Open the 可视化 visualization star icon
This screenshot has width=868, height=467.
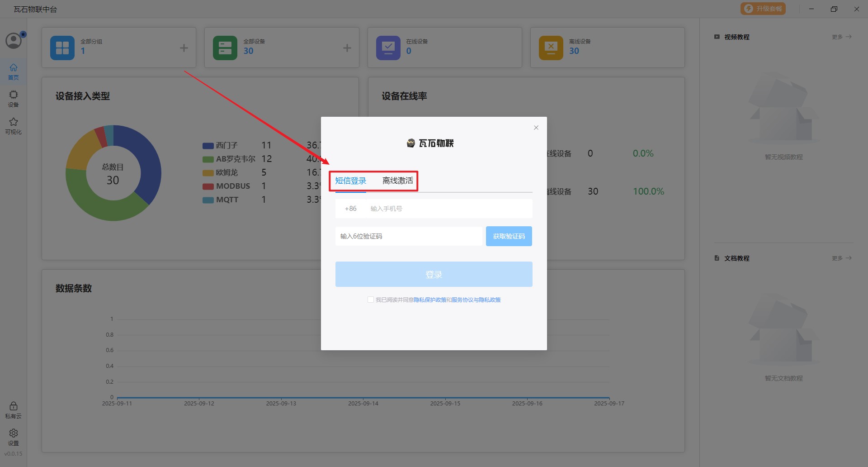pyautogui.click(x=14, y=125)
